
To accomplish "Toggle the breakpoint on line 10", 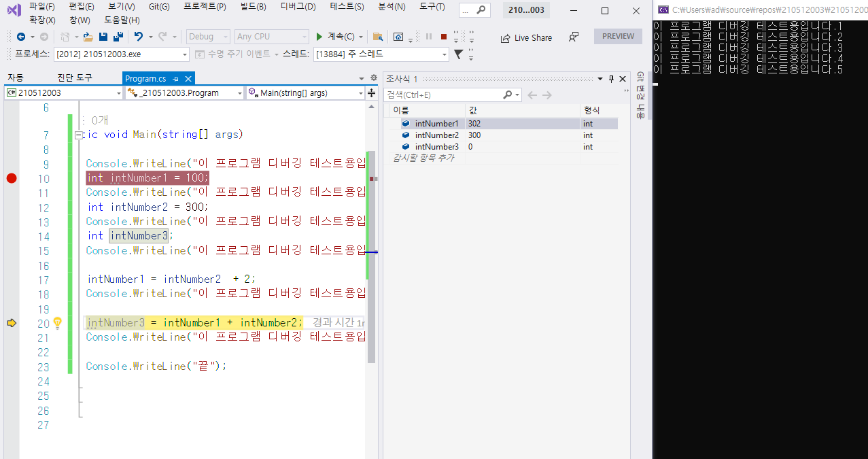I will coord(12,178).
